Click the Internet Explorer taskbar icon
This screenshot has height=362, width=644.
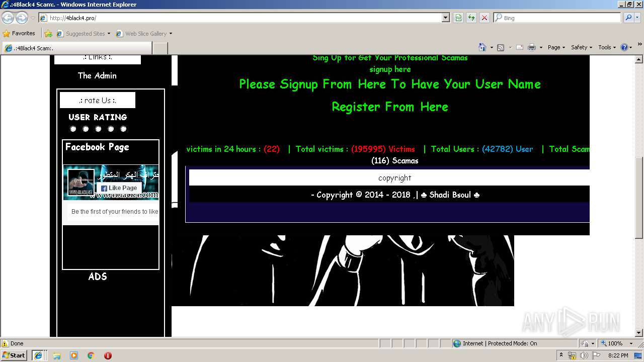pyautogui.click(x=38, y=355)
